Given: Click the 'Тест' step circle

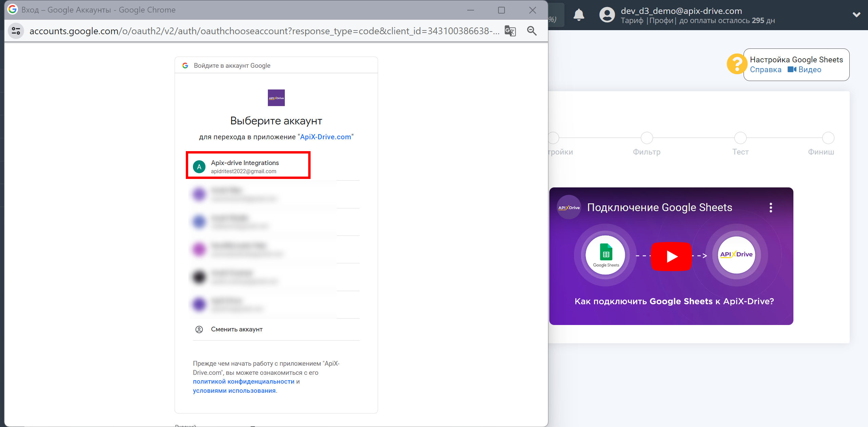Looking at the screenshot, I should point(740,138).
